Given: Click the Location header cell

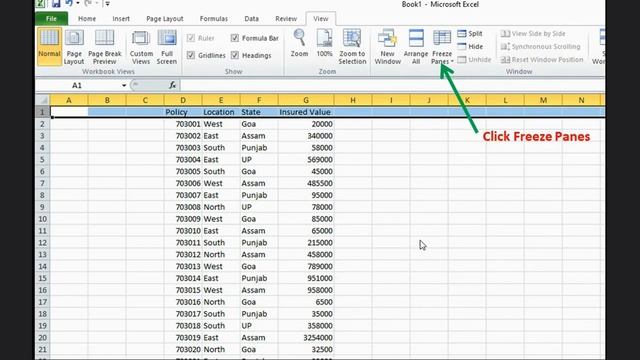Looking at the screenshot, I should 221,112.
